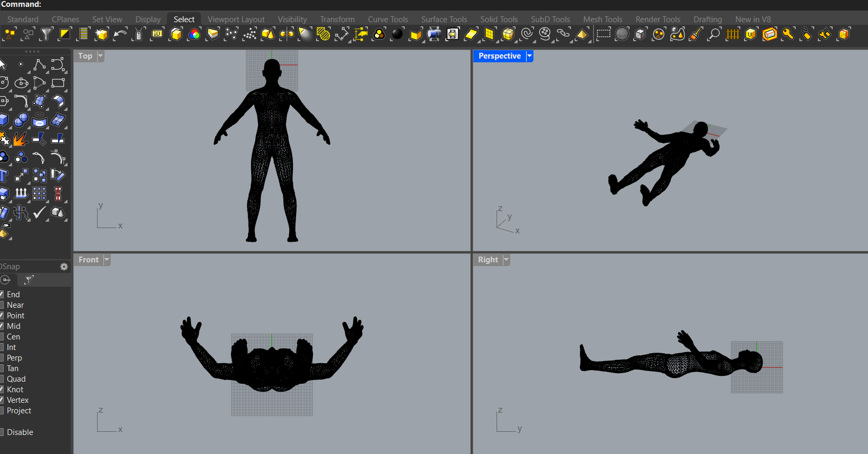Click the dashed rectangle window selection icon
Screen dimensions: 868x454
[x=604, y=34]
